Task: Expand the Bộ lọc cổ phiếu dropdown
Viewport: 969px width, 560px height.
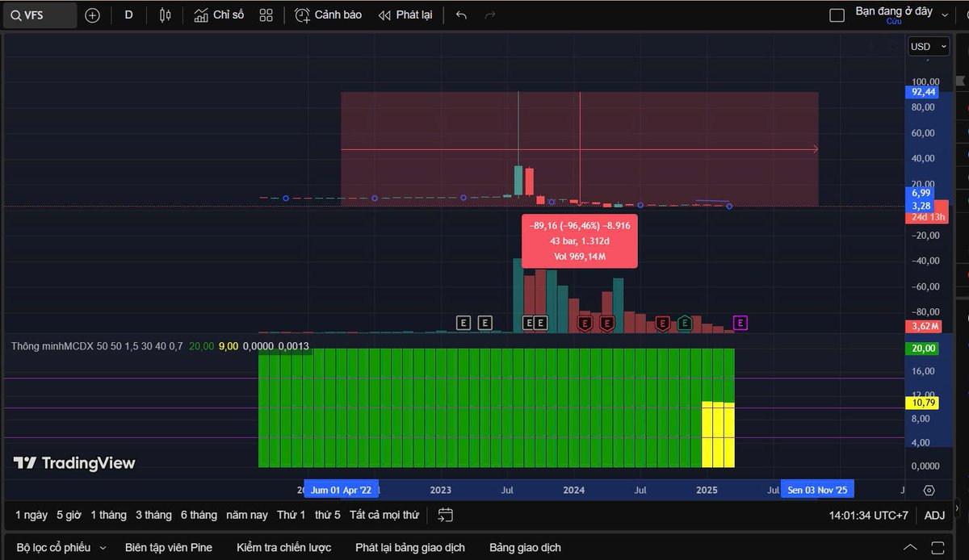Action: point(61,547)
